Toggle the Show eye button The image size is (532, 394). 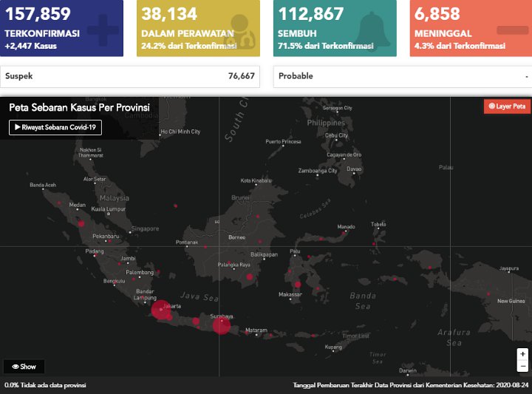[x=24, y=367]
